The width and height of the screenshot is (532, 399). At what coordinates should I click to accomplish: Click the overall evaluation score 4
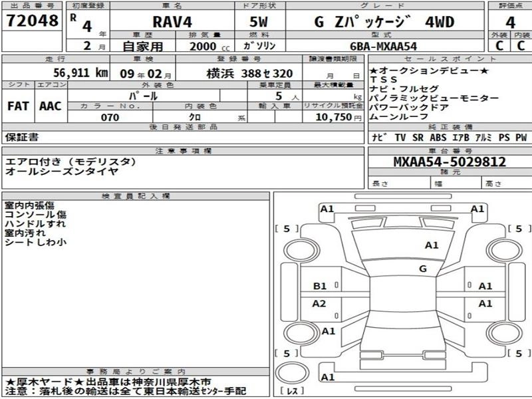click(x=510, y=23)
